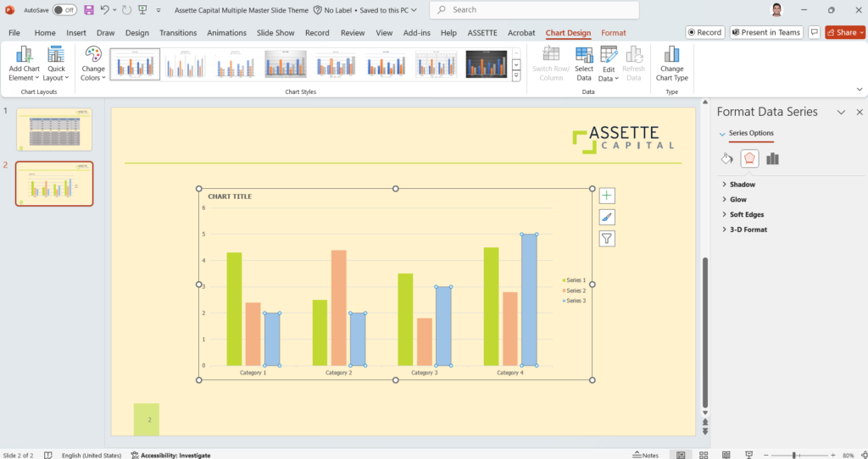This screenshot has height=459, width=868.
Task: Open Chart Filters funnel button
Action: [607, 238]
